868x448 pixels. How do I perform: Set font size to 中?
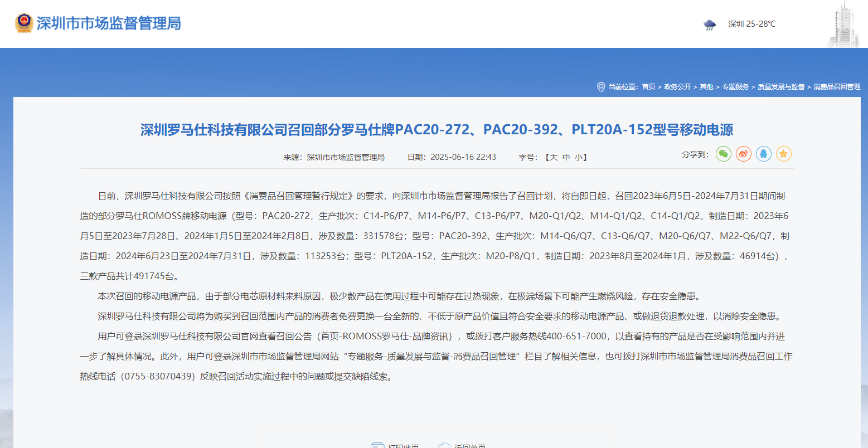click(x=566, y=157)
